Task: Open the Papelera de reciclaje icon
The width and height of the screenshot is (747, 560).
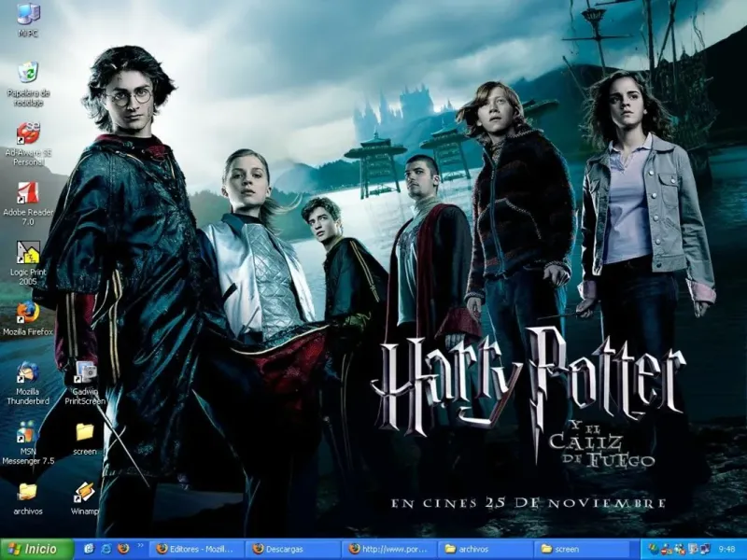Action: (28, 84)
